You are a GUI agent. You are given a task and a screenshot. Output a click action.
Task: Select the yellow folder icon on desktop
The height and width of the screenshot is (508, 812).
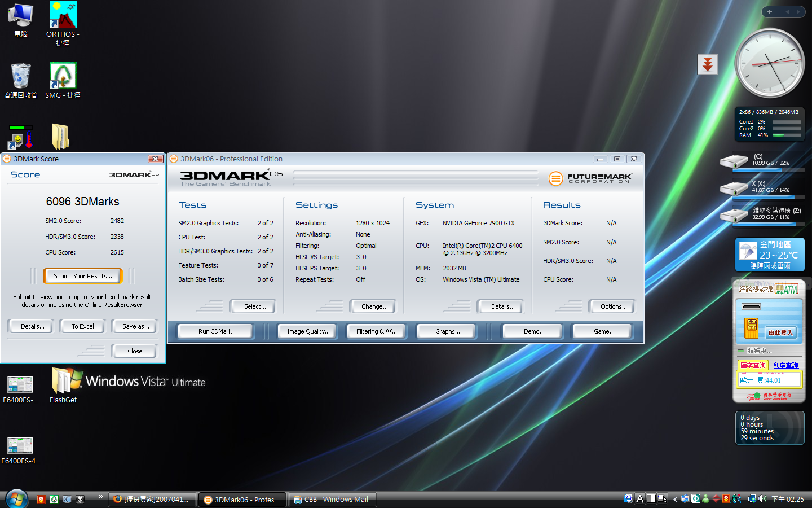tap(60, 137)
